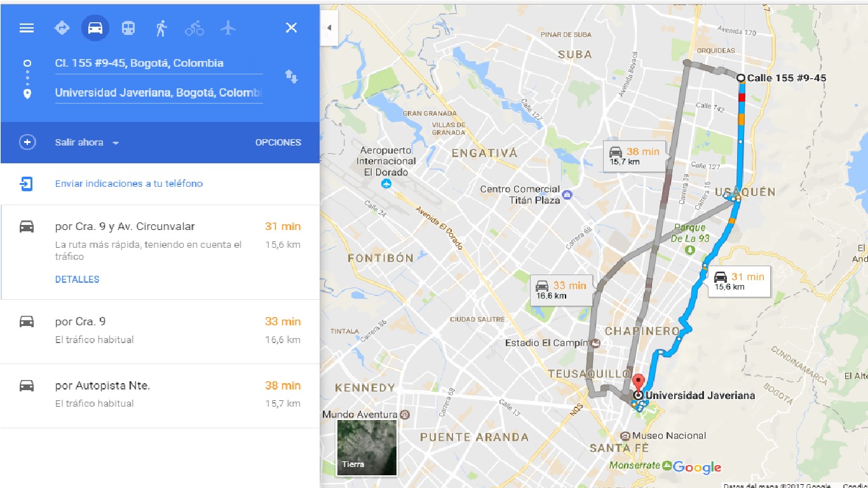868x488 pixels.
Task: Edit the Universidad Javeriana destination field
Action: pos(159,93)
